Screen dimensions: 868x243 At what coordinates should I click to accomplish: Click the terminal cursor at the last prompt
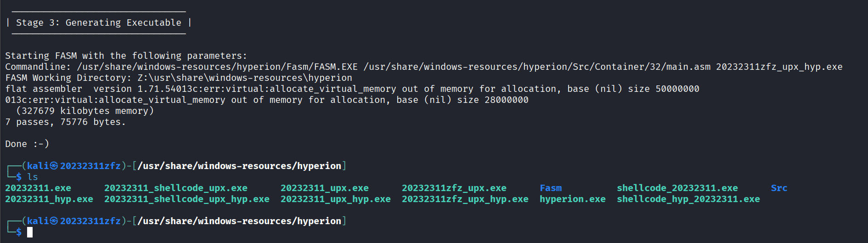[30, 232]
